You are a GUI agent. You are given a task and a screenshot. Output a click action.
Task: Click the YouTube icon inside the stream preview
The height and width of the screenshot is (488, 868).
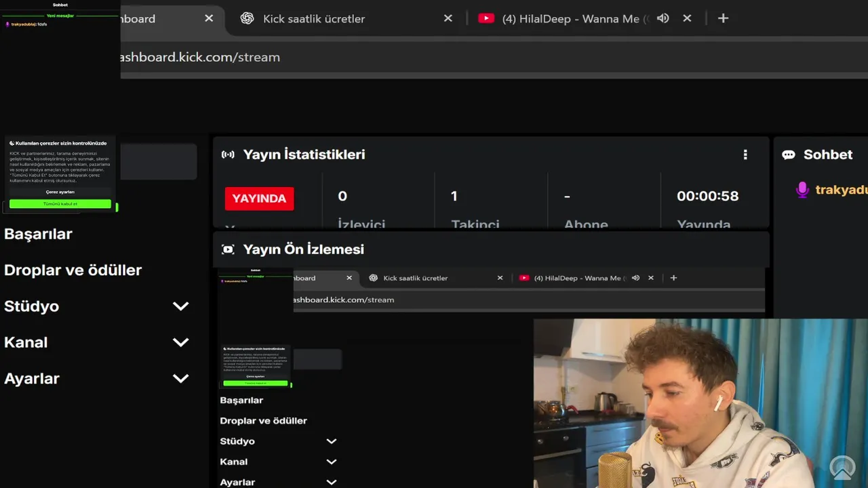click(524, 278)
